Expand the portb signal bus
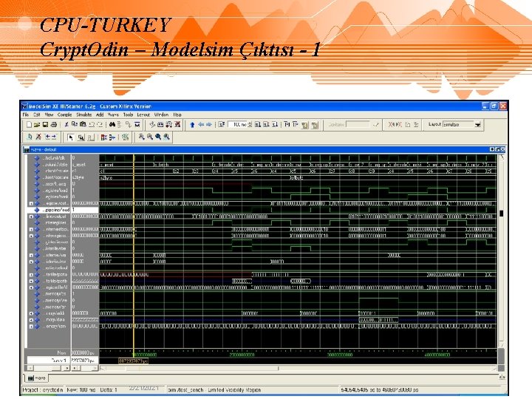The image size is (532, 399). coord(31,282)
